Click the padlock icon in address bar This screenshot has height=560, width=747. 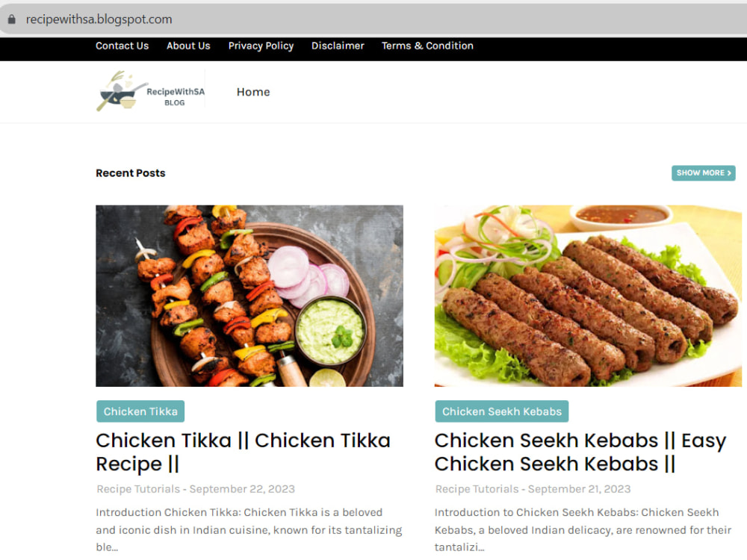click(x=12, y=19)
